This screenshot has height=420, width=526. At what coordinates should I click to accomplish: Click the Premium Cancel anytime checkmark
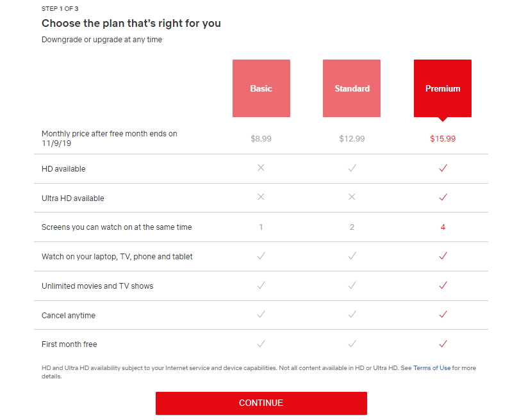pos(442,314)
